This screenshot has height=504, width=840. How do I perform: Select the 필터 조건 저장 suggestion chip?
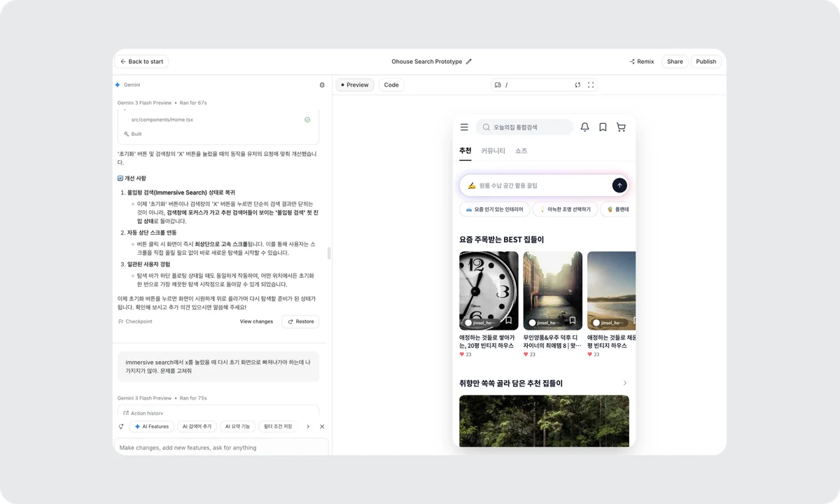point(278,426)
